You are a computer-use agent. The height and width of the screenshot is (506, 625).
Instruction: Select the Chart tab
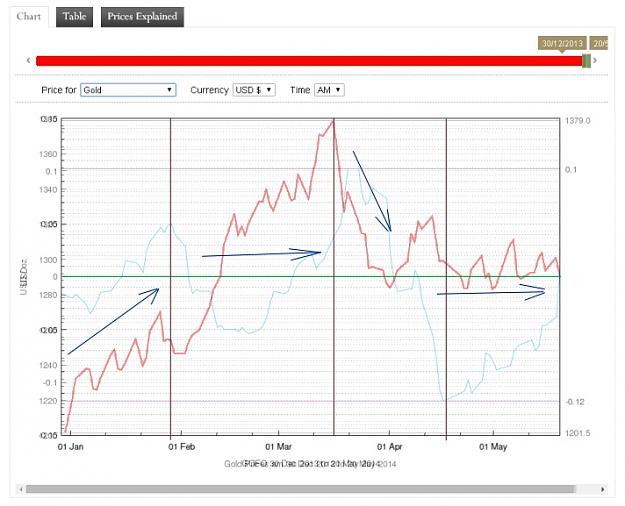click(29, 17)
